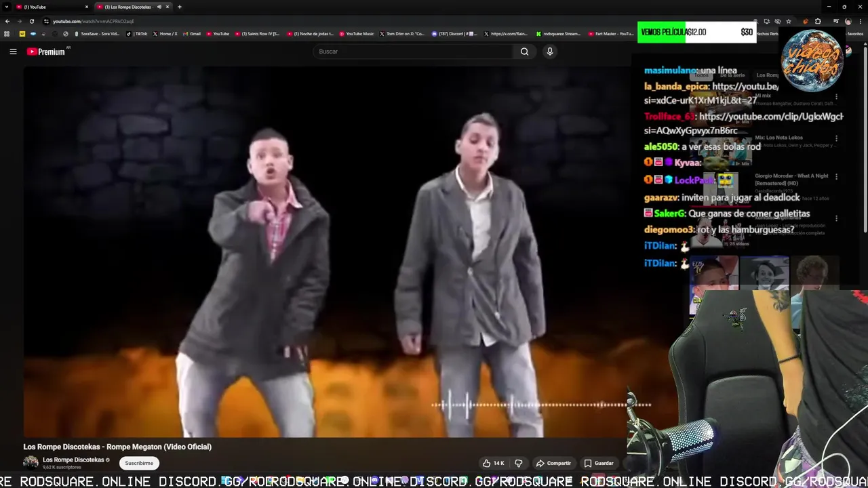This screenshot has height=488, width=868.
Task: Open the browser profile avatar
Action: 848,21
